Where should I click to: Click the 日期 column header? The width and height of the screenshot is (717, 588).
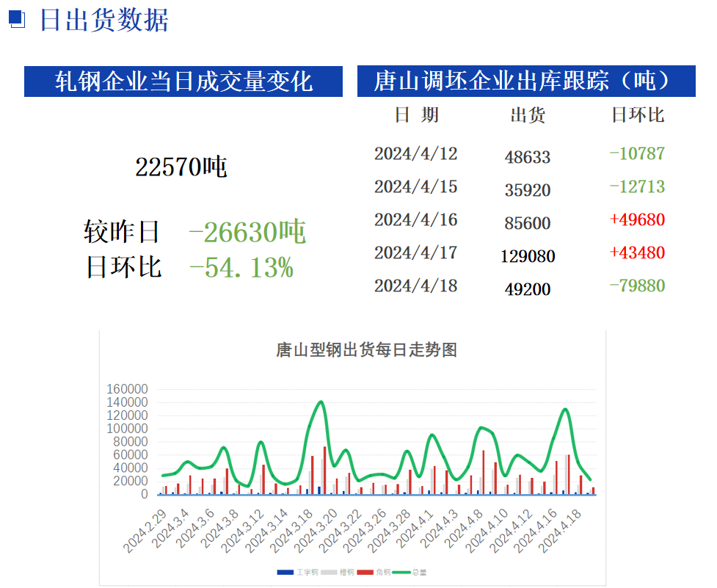[x=417, y=115]
